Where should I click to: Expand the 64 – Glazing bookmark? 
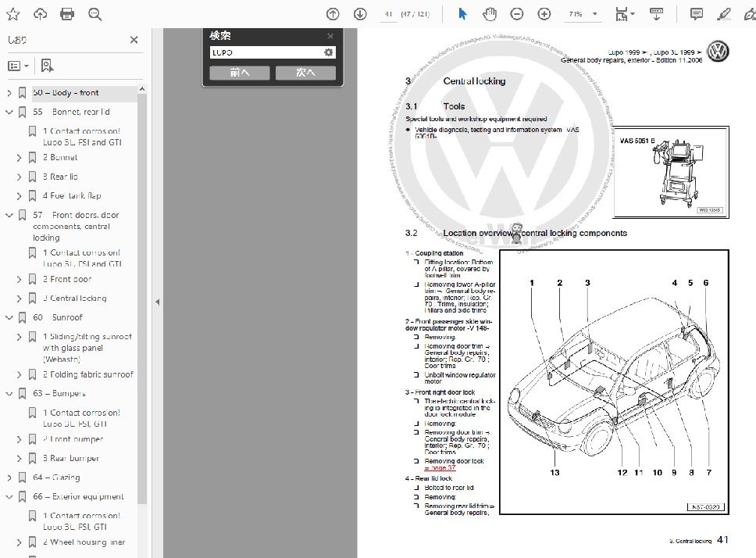[9, 478]
